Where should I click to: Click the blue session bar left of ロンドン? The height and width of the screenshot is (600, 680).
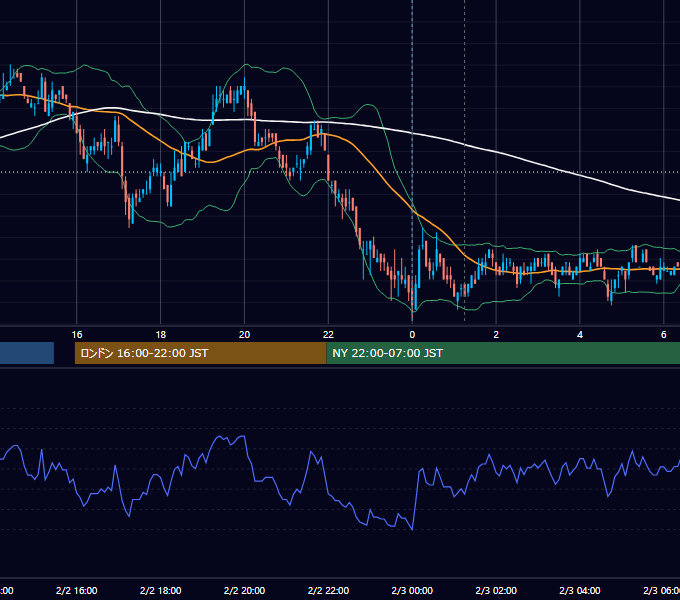point(27,353)
